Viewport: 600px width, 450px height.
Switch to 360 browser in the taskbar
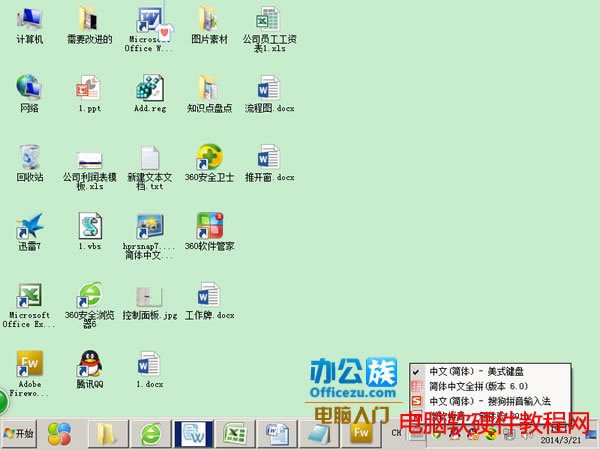click(x=151, y=434)
